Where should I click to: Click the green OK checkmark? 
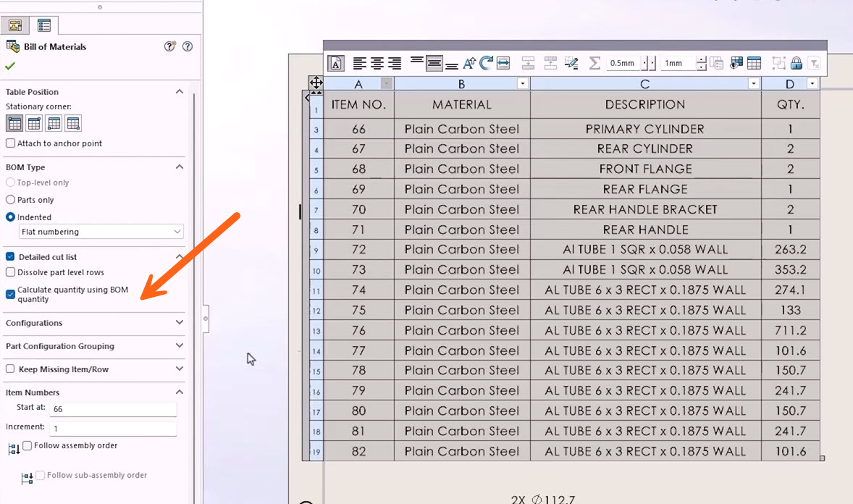pyautogui.click(x=10, y=66)
